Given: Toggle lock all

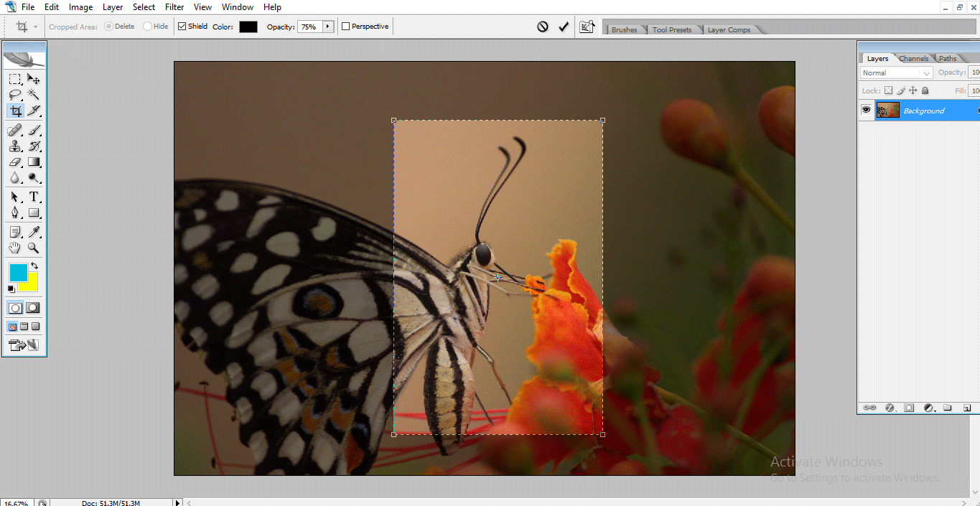Looking at the screenshot, I should click(x=925, y=90).
